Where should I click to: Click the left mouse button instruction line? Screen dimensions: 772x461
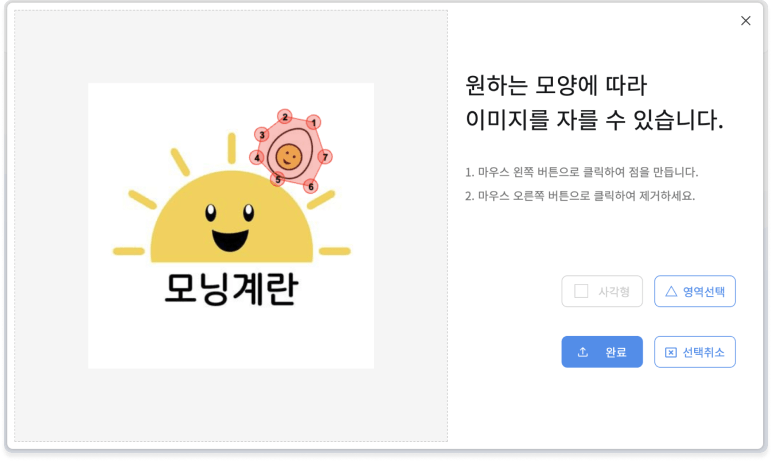[x=581, y=172]
